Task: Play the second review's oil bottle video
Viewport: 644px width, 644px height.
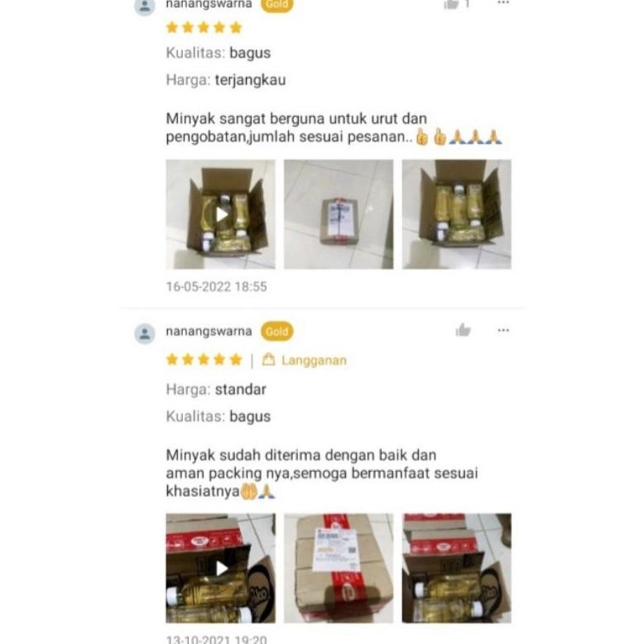Action: pos(220,568)
